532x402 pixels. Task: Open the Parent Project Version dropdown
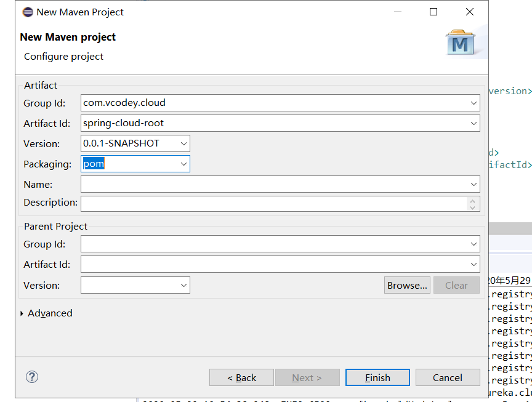click(x=183, y=285)
